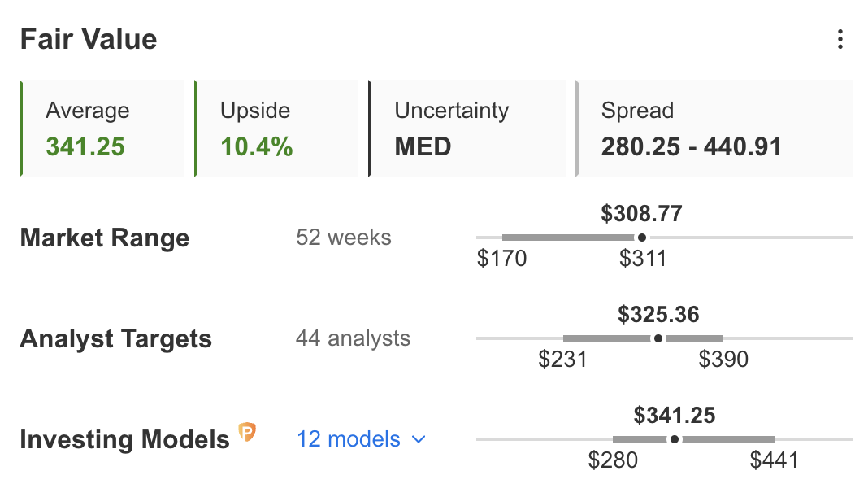Click the 52 weeks text
Screen dimensions: 868x484
(344, 238)
